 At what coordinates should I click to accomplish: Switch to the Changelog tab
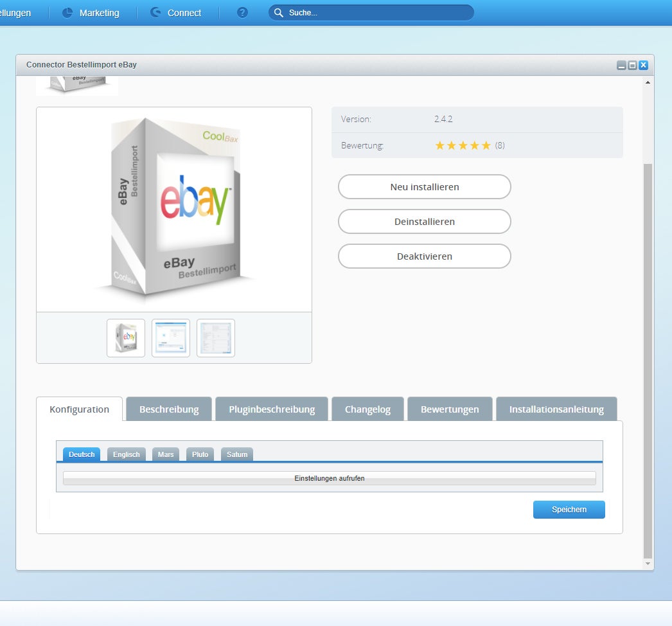367,409
